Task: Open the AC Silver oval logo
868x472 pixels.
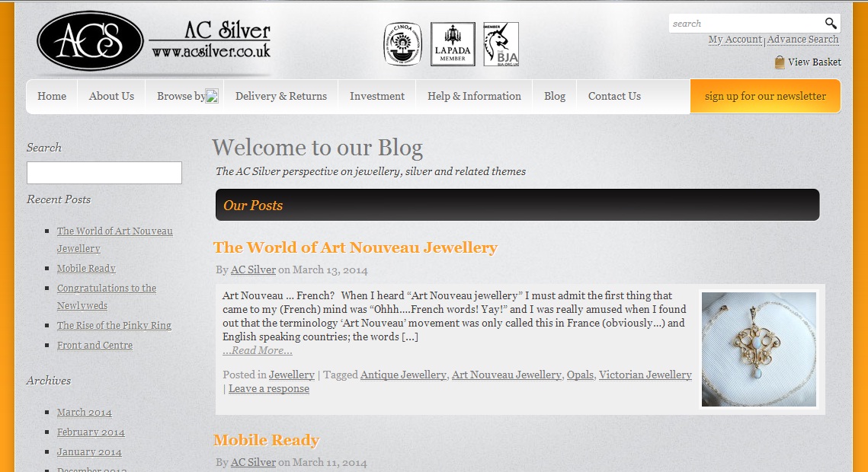Action: point(90,41)
